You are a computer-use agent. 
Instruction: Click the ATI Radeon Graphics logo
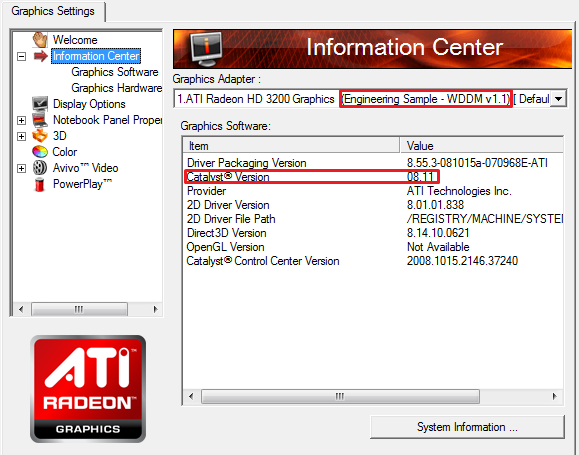(x=88, y=389)
